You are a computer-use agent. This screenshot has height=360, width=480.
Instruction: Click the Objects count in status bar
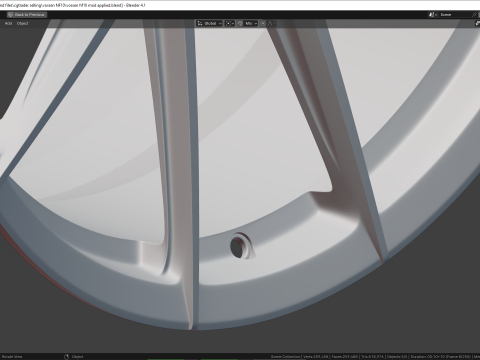[x=397, y=357]
